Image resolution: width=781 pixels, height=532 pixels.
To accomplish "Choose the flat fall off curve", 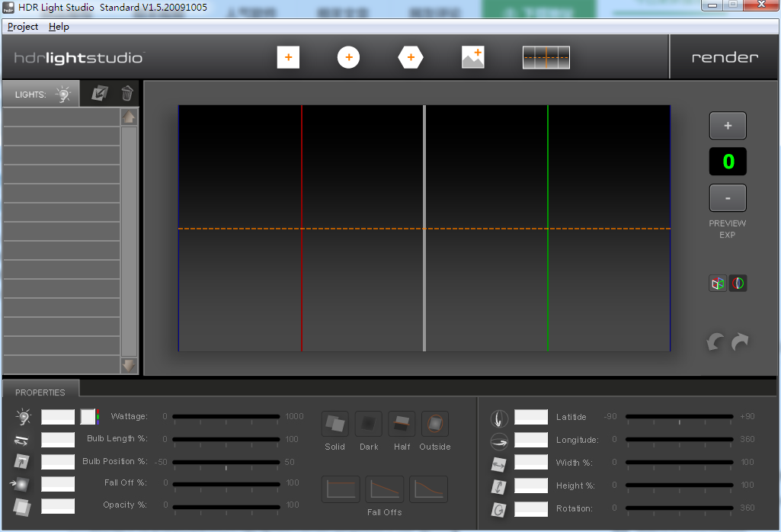I will (341, 489).
